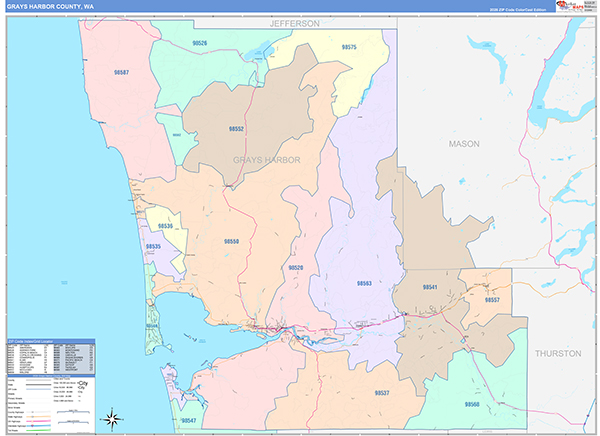Viewport: 600px width, 436px height.
Task: Click the 98568 green ZIP area label
Action: (x=472, y=403)
